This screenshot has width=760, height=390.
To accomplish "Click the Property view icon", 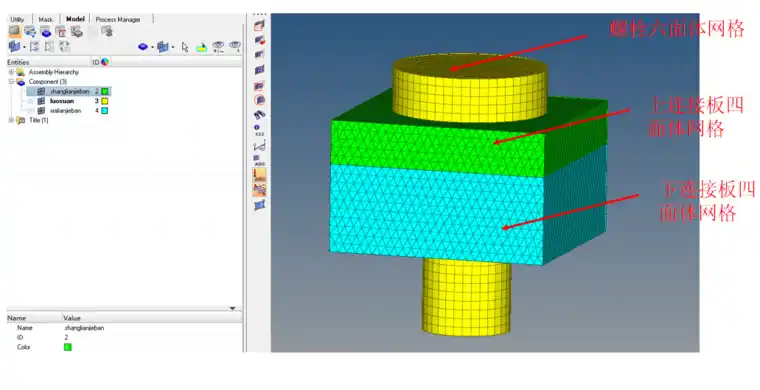I will [x=77, y=31].
